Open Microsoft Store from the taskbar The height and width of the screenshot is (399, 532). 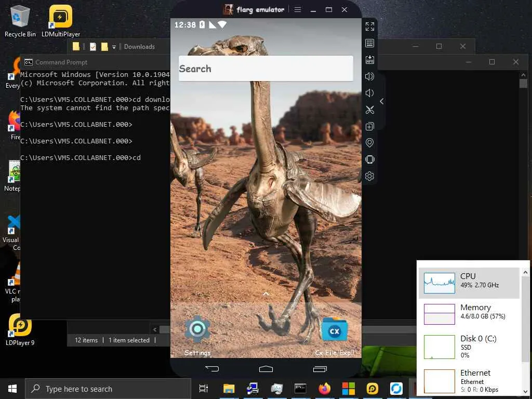coord(349,389)
